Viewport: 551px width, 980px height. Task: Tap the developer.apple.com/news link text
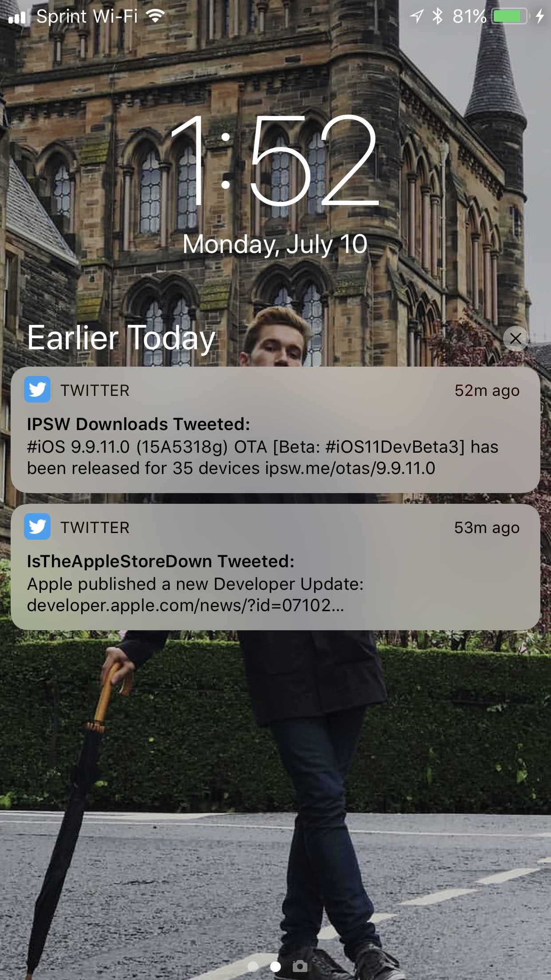(x=185, y=605)
